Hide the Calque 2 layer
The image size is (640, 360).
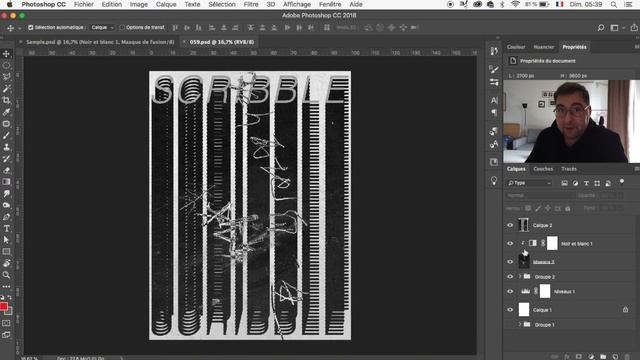point(510,225)
